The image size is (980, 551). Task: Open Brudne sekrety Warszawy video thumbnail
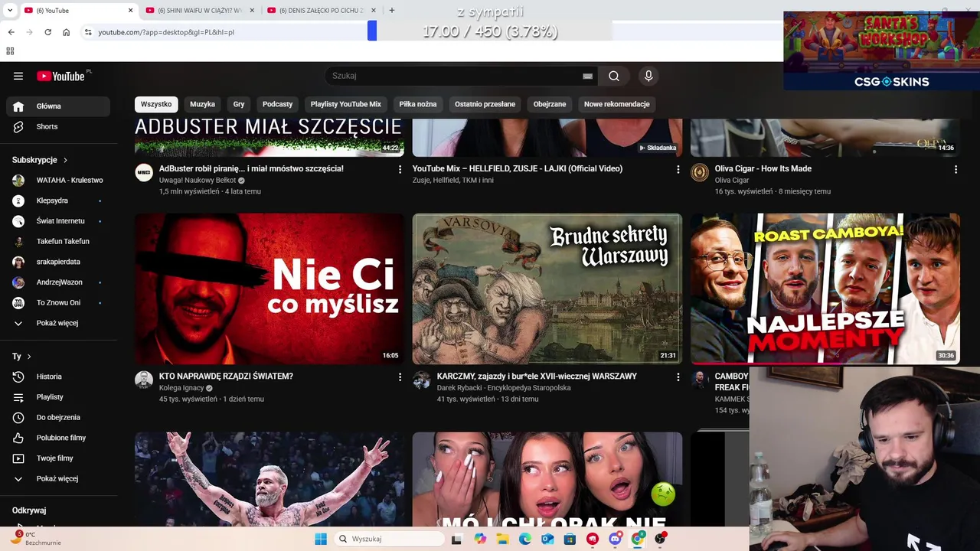pyautogui.click(x=547, y=289)
